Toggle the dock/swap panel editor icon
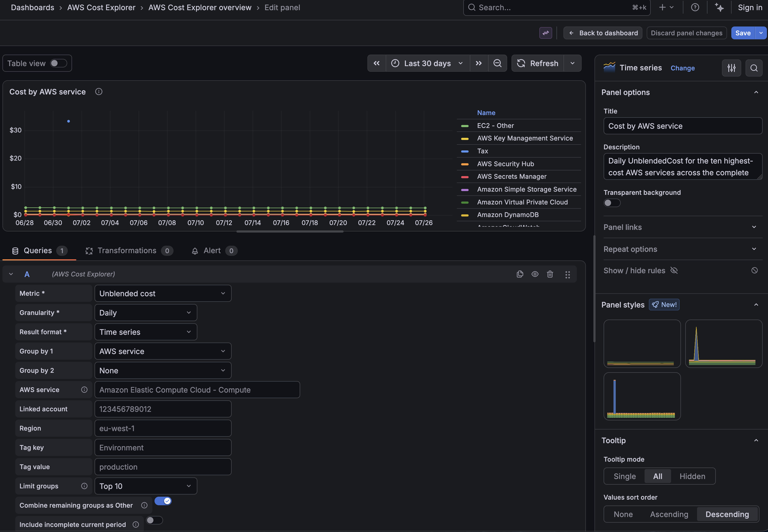The image size is (768, 532). (x=545, y=33)
